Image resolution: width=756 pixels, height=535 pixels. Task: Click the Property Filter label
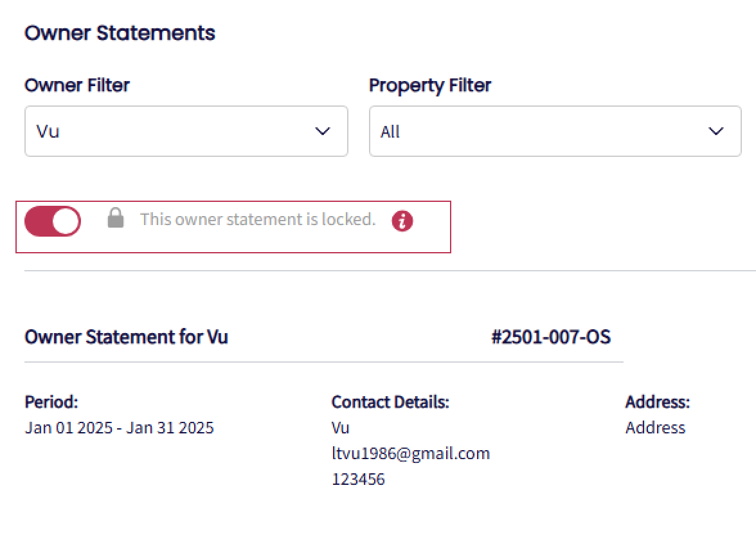[430, 85]
